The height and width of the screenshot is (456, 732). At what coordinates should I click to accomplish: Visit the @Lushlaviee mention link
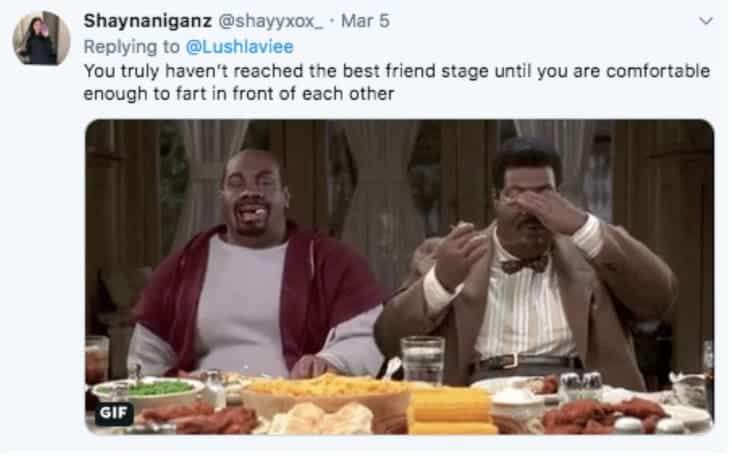point(239,47)
